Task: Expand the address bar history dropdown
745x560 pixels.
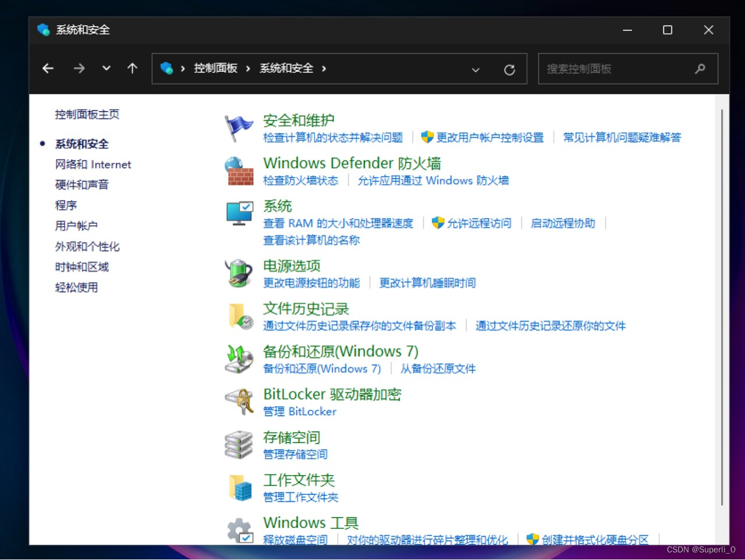Action: (x=476, y=70)
